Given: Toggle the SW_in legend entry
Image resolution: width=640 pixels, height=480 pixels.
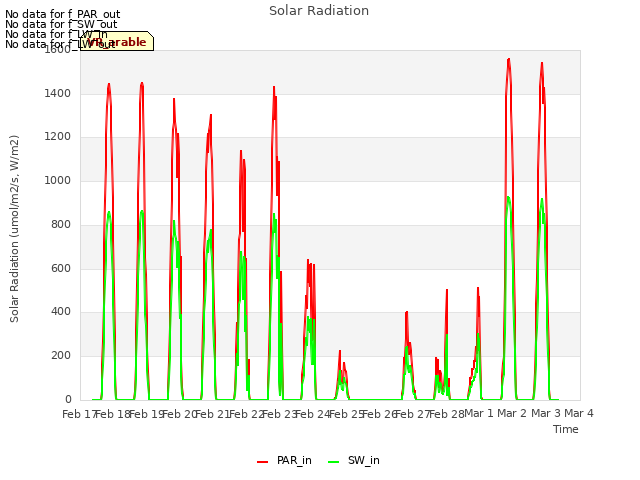Looking at the screenshot, I should (354, 460).
